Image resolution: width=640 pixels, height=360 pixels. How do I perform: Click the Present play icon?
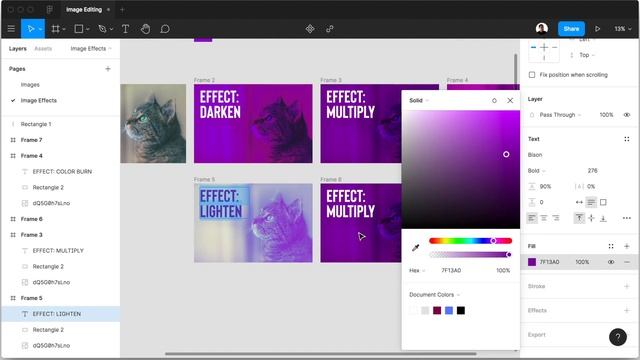598,29
